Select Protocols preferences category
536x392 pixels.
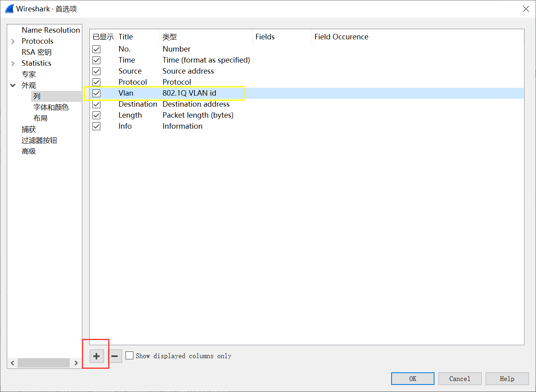click(37, 41)
